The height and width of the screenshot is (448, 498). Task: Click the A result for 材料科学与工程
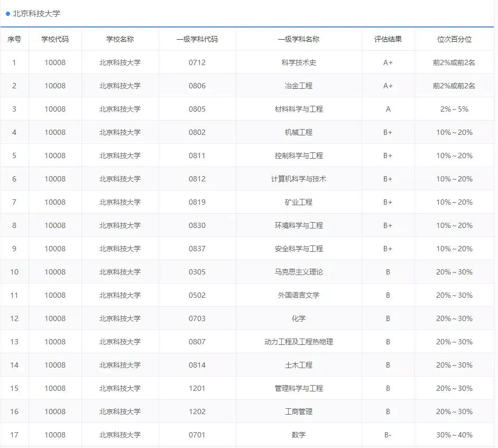388,109
